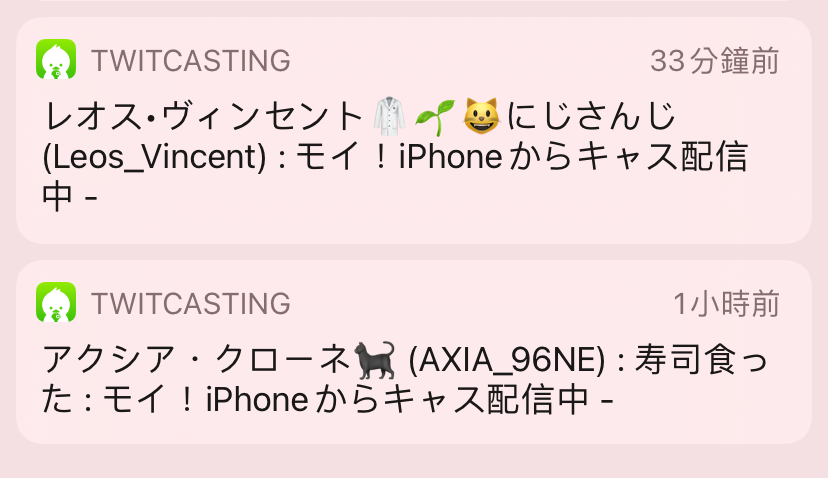Tap TWITCASTING label in Leos_Vincent notification
Image resolution: width=828 pixels, height=478 pixels.
pyautogui.click(x=191, y=60)
